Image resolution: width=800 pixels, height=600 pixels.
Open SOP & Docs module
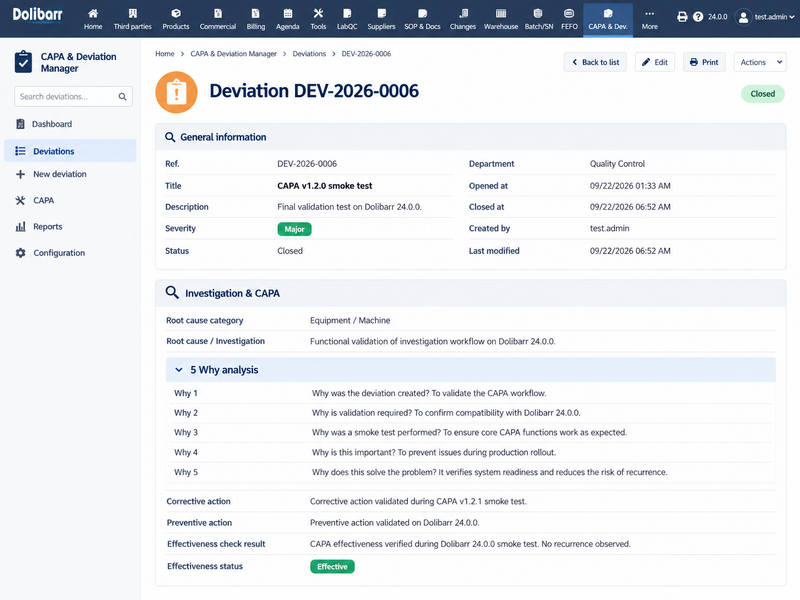tap(422, 19)
